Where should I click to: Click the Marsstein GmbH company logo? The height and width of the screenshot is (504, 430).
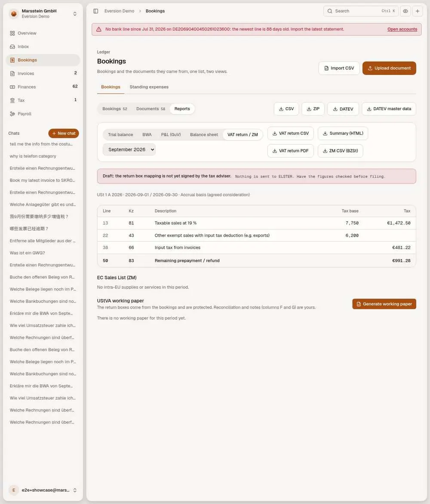click(x=14, y=13)
